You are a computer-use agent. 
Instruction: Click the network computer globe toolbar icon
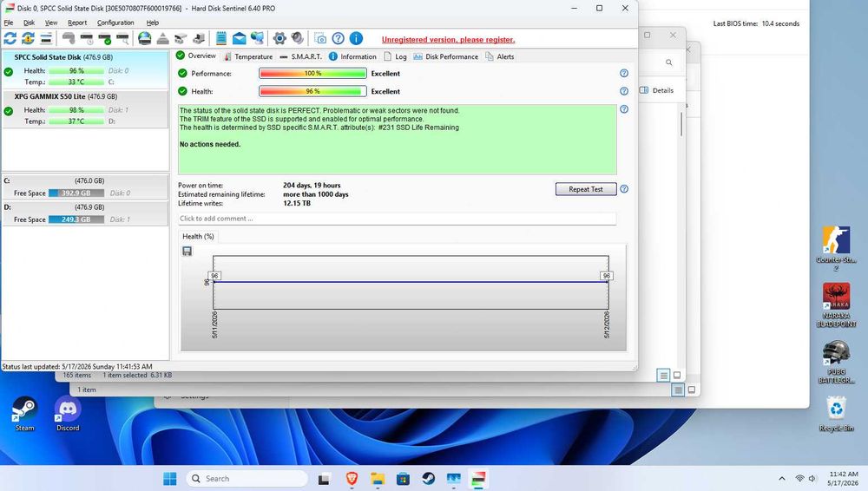(258, 38)
